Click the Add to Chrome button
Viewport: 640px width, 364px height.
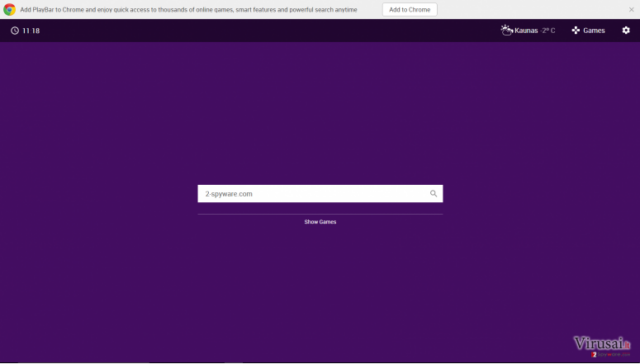tap(409, 9)
